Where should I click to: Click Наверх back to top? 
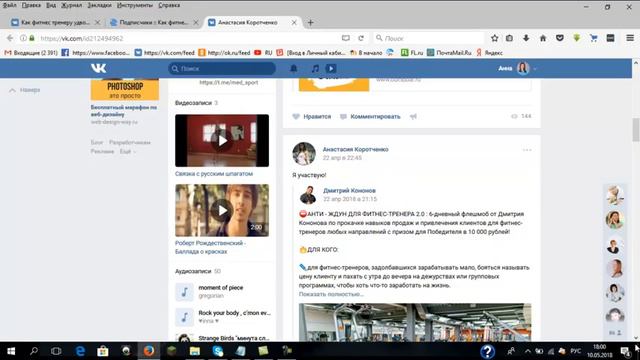[x=25, y=90]
